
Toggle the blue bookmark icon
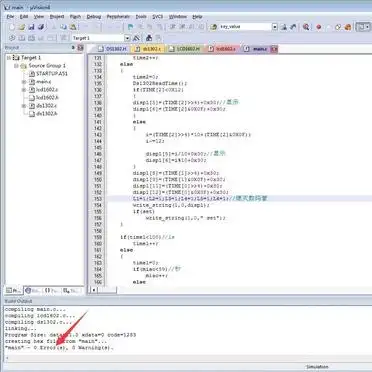coord(131,27)
